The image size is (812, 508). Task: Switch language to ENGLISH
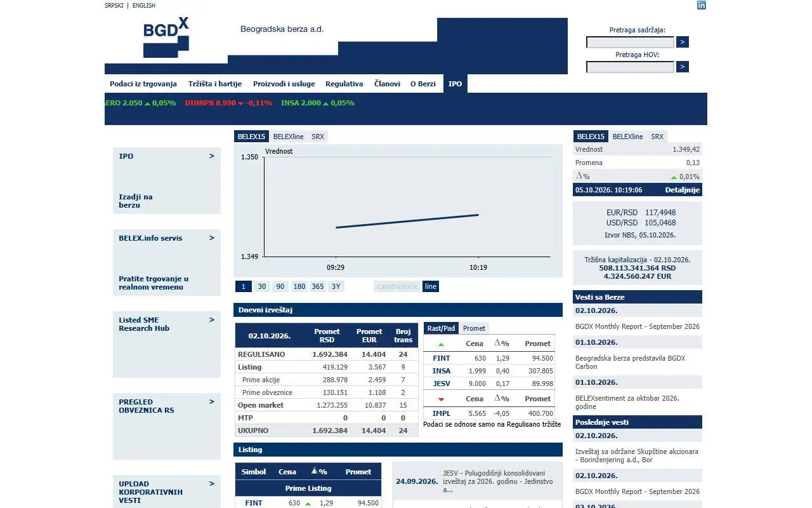[144, 6]
